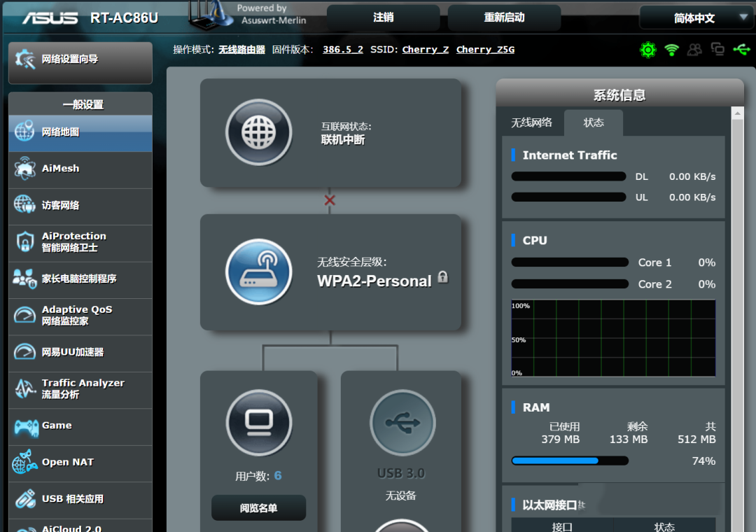This screenshot has width=756, height=532.
Task: Click the 一般设置 sidebar heading
Action: coord(83,105)
